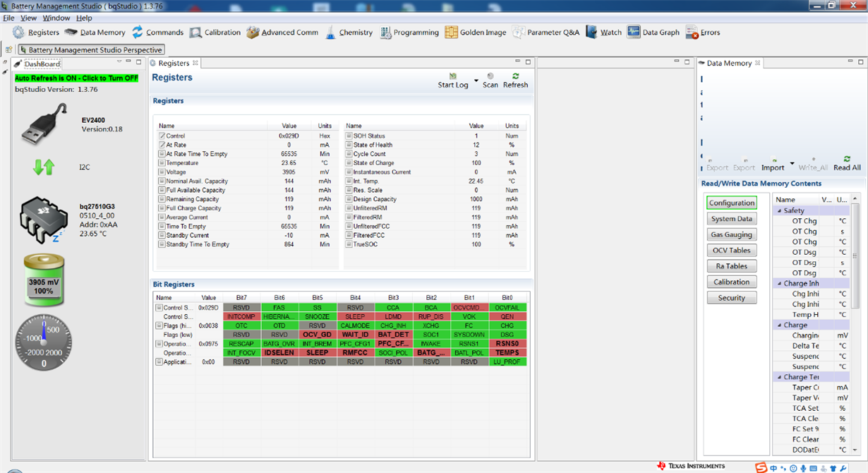
Task: Click Import in Data Memory panel
Action: point(773,163)
